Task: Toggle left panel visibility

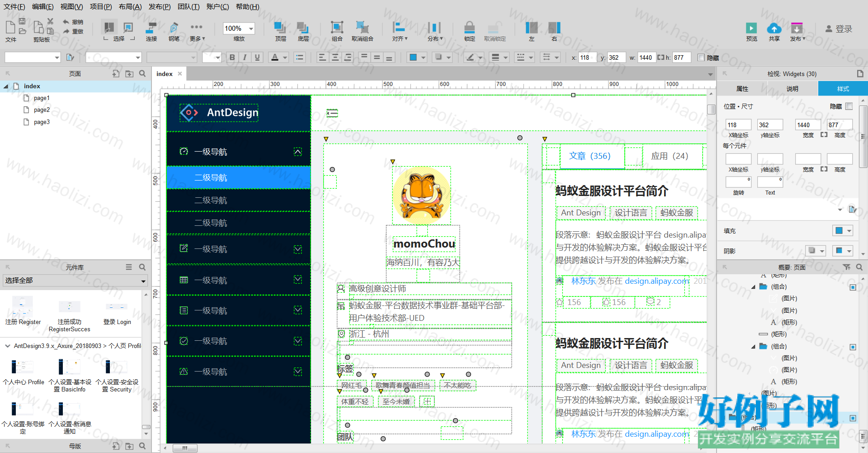Action: (532, 31)
